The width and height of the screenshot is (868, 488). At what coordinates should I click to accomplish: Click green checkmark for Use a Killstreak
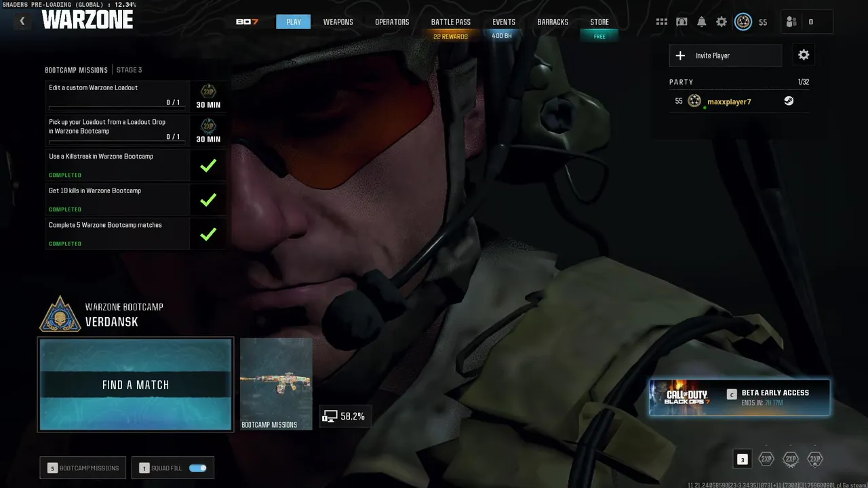[x=208, y=165]
